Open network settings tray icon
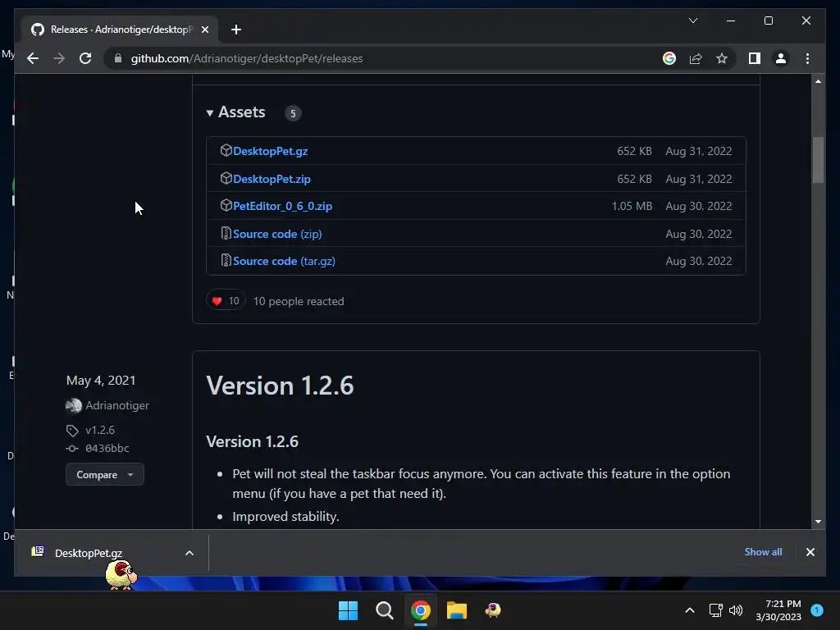The image size is (840, 630). [715, 610]
